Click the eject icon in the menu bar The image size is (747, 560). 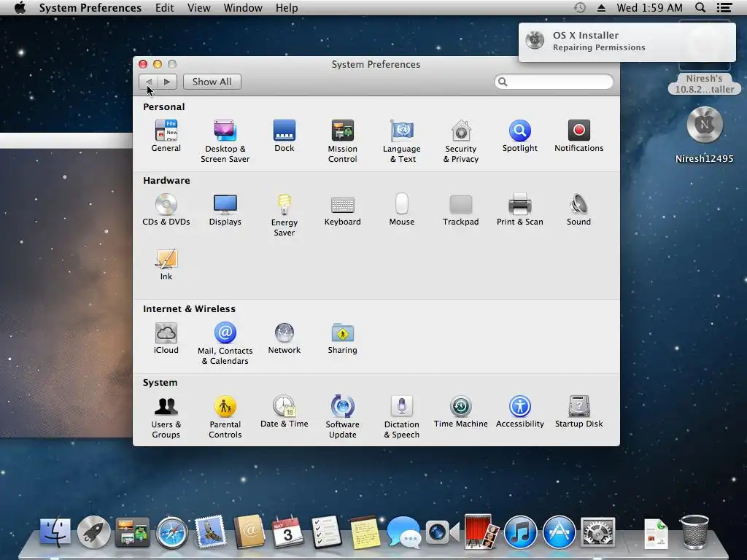601,7
